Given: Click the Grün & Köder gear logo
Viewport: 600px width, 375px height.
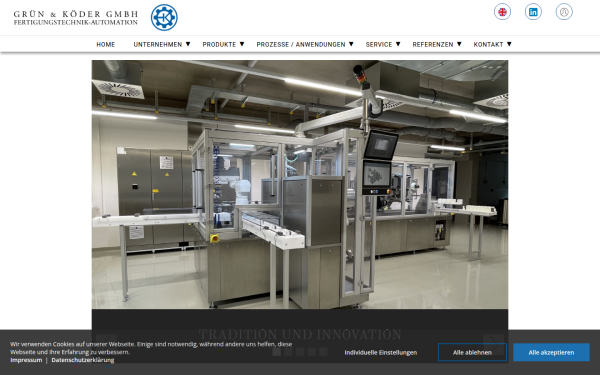Looking at the screenshot, I should tap(164, 17).
